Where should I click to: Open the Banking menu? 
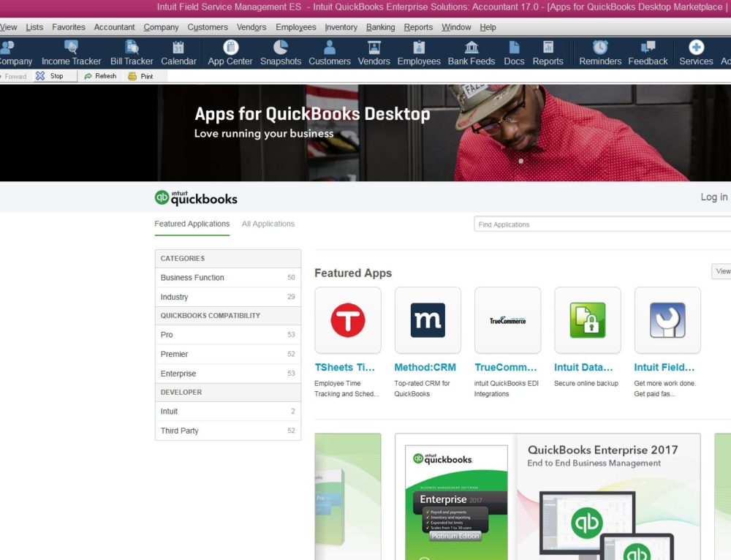(380, 27)
